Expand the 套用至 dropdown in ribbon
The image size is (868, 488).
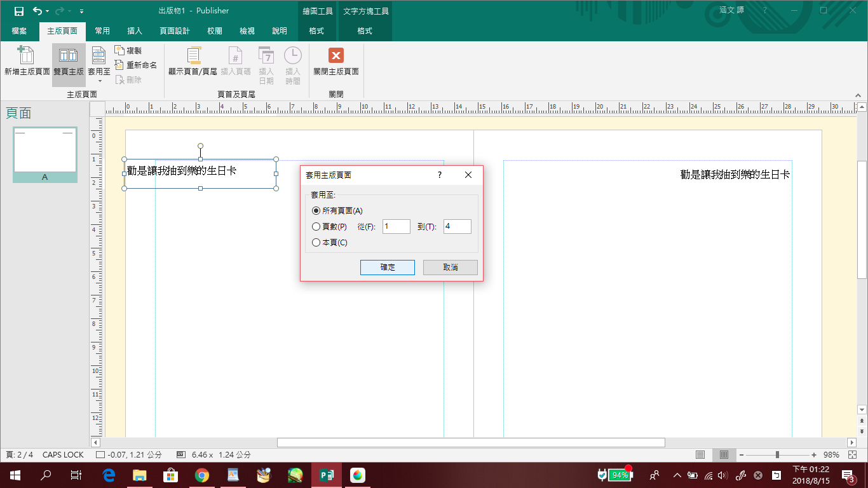click(x=99, y=80)
